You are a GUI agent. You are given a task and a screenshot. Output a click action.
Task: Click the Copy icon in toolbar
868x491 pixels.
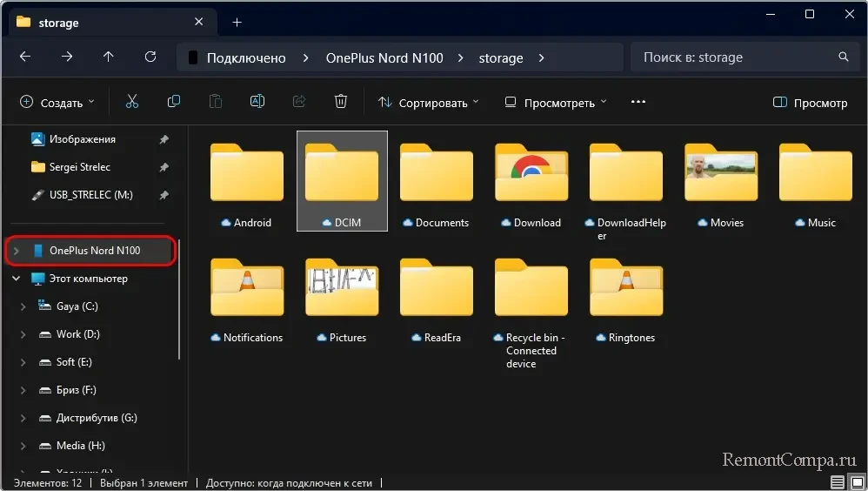point(174,102)
